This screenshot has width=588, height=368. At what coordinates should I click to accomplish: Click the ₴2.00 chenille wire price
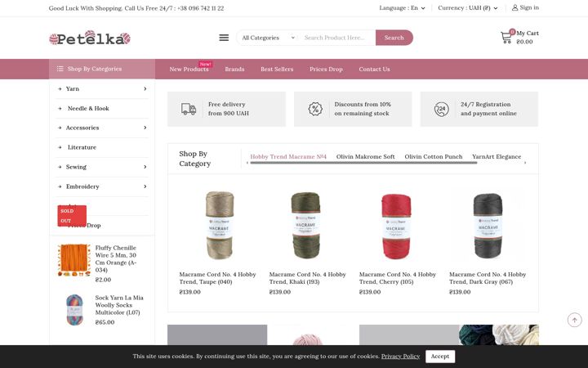point(103,280)
